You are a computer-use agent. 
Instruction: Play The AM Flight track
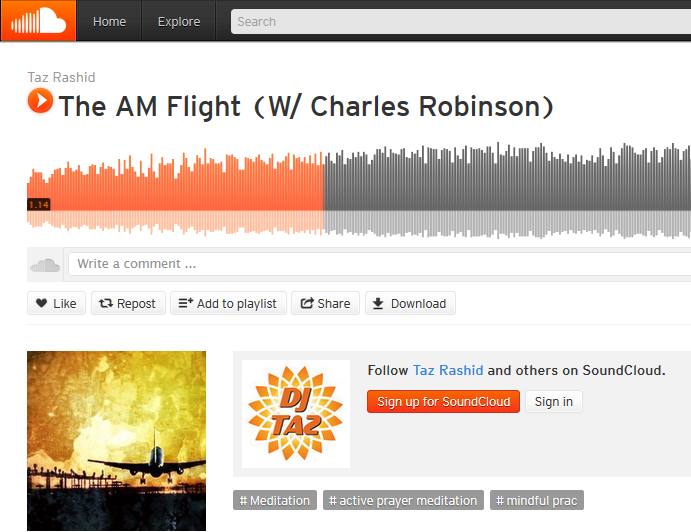click(x=40, y=100)
